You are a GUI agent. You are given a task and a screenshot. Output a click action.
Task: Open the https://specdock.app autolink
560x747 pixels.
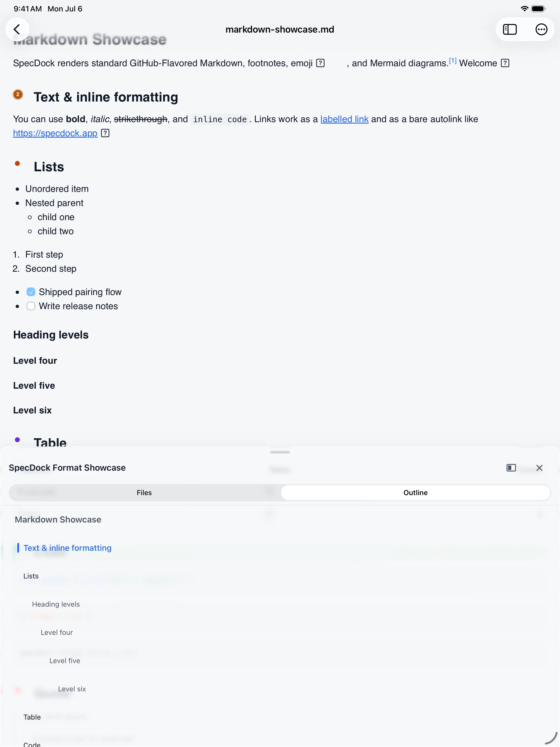[55, 133]
